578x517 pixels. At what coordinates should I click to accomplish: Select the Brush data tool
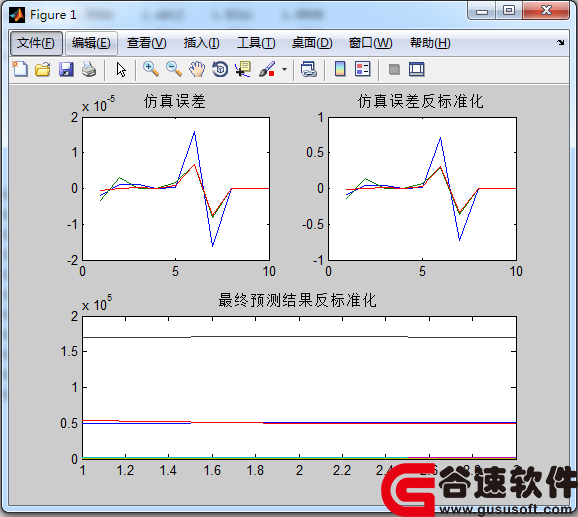267,69
